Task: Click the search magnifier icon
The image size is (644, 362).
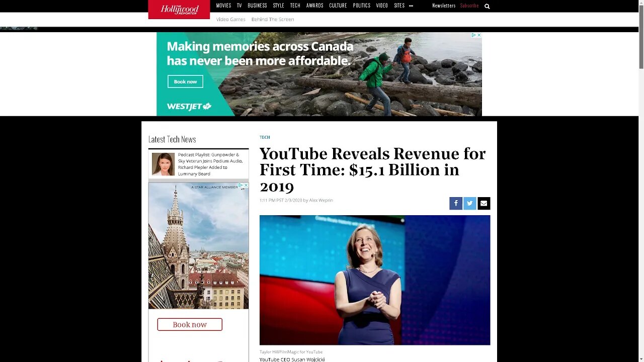Action: coord(487,6)
